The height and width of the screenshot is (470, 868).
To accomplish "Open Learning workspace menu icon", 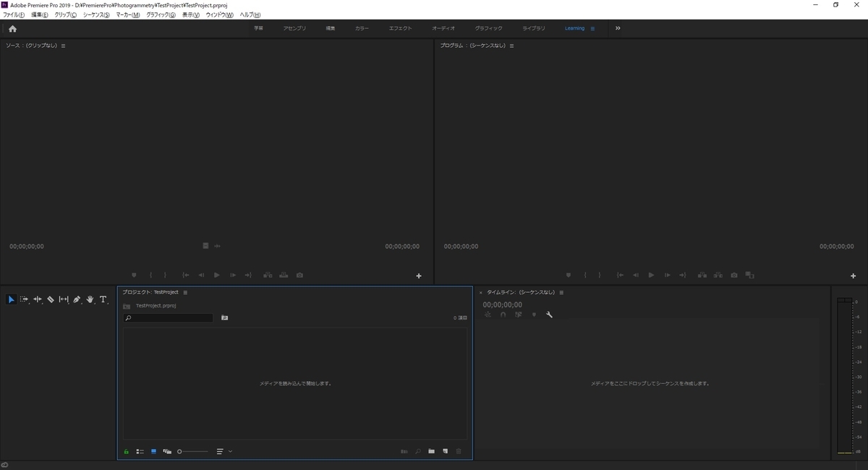I will click(x=592, y=29).
